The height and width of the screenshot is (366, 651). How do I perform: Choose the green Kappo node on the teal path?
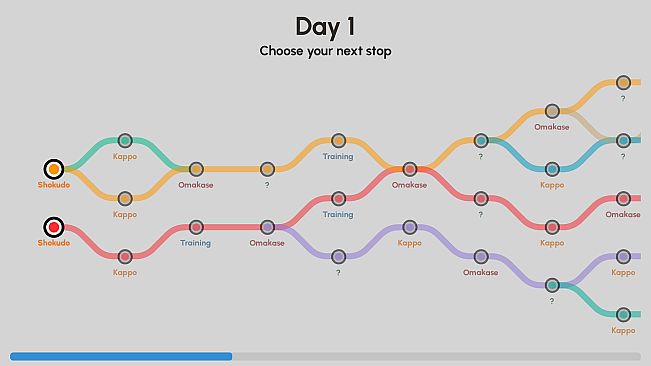coord(125,141)
